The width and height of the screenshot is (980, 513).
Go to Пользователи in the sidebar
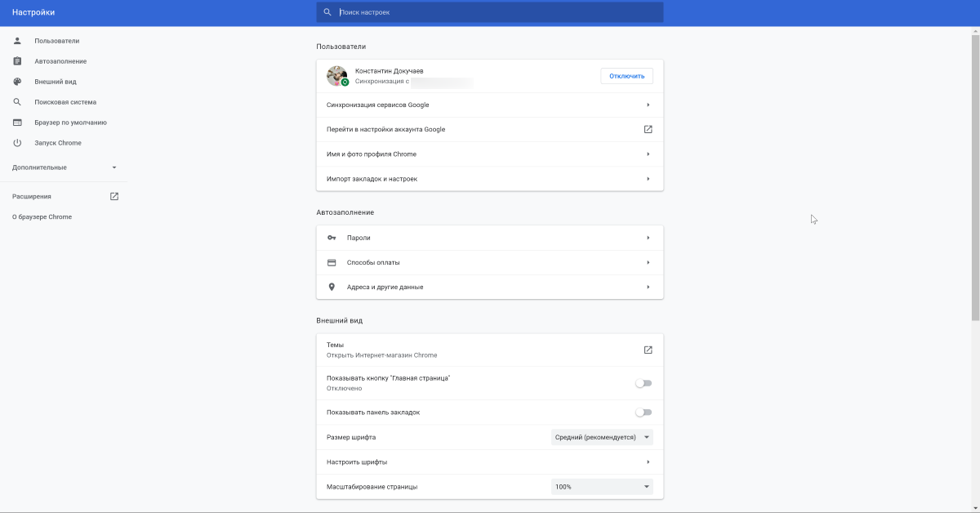tap(56, 41)
